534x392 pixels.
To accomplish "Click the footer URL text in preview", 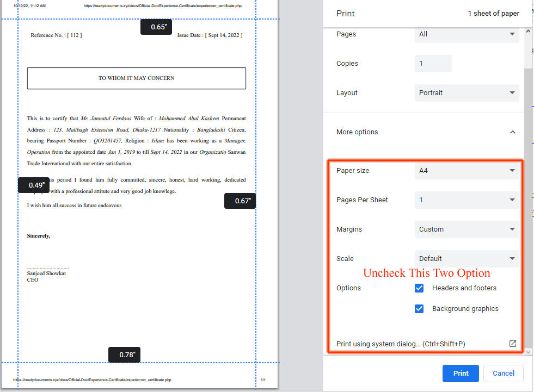I will pyautogui.click(x=93, y=379).
